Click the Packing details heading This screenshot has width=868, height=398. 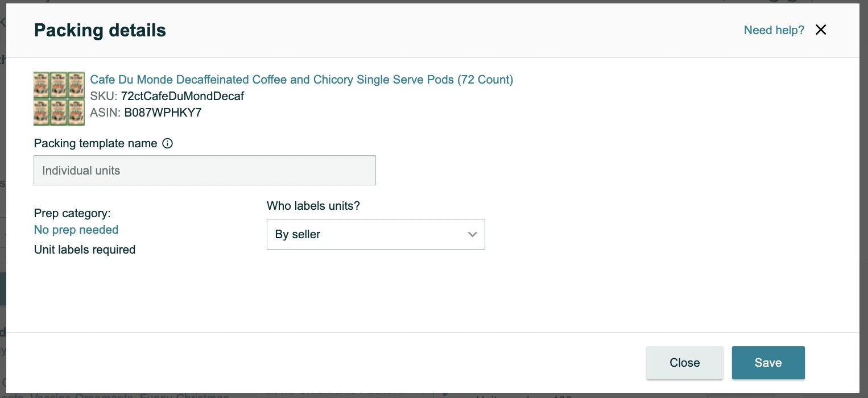(100, 30)
